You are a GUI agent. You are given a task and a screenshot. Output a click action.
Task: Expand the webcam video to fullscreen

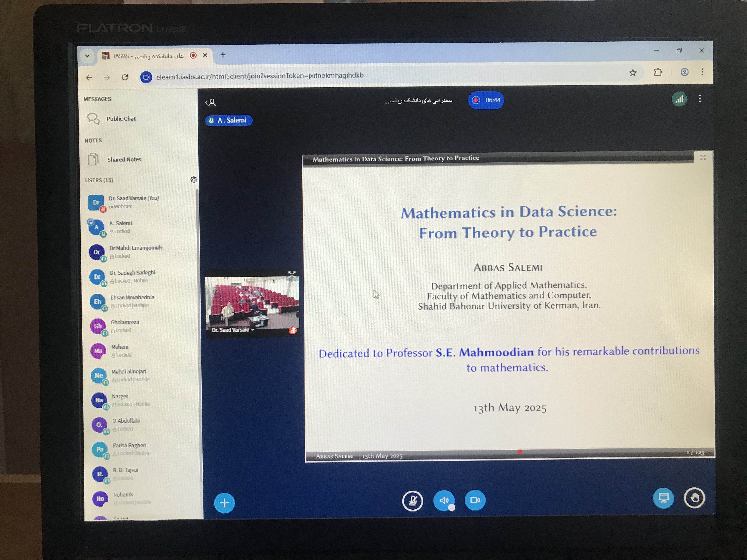click(x=292, y=274)
